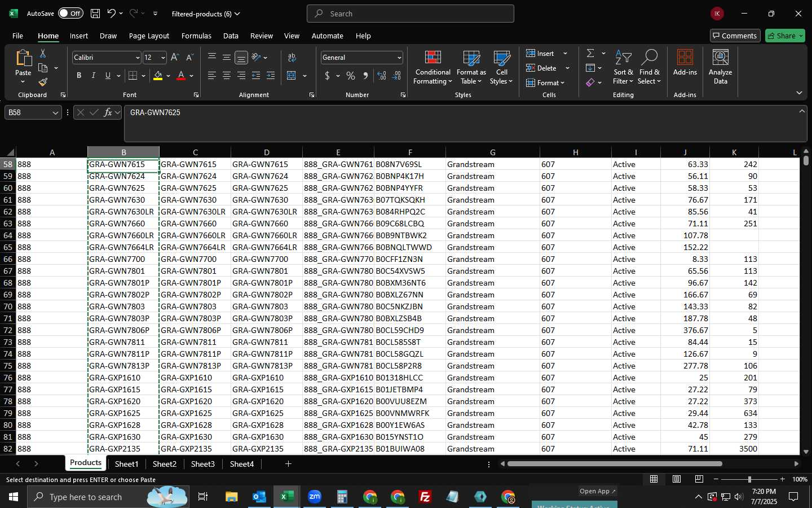
Task: Click the Top Align icon
Action: pos(212,58)
